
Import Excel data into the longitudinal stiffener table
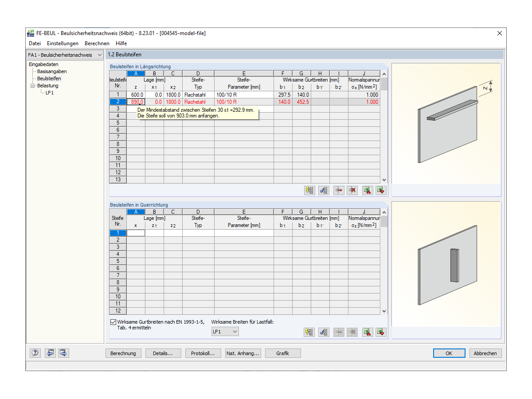click(x=367, y=190)
